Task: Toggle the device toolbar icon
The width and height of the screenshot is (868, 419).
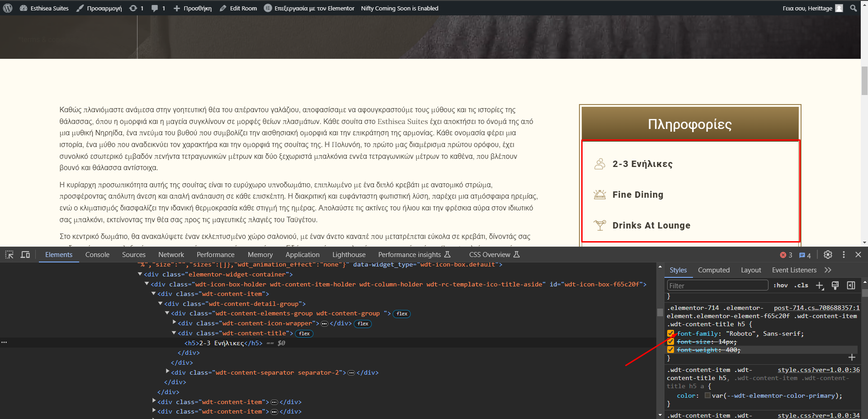Action: click(x=25, y=255)
